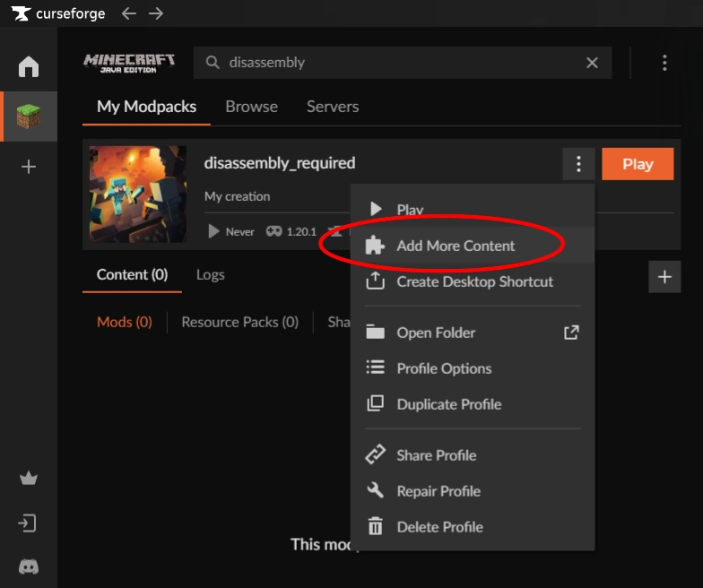Select the Minecraft grass block icon
Screen dimensions: 703x588
coord(29,117)
